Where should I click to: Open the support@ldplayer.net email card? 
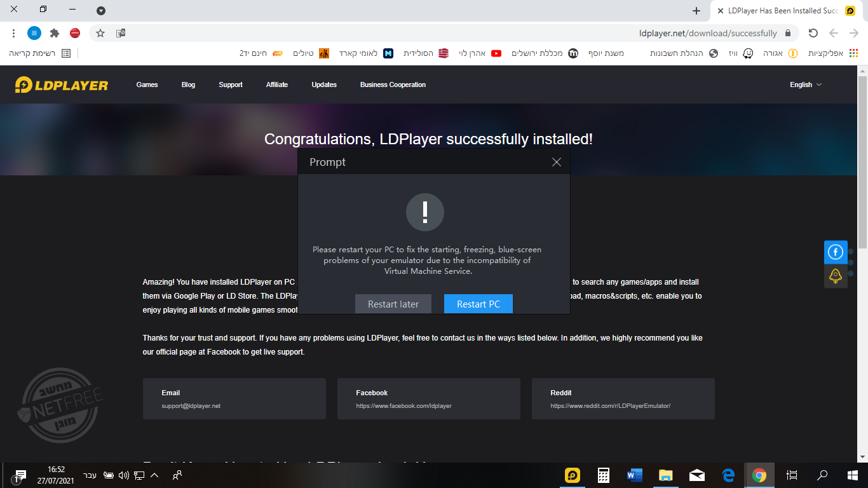coord(234,399)
